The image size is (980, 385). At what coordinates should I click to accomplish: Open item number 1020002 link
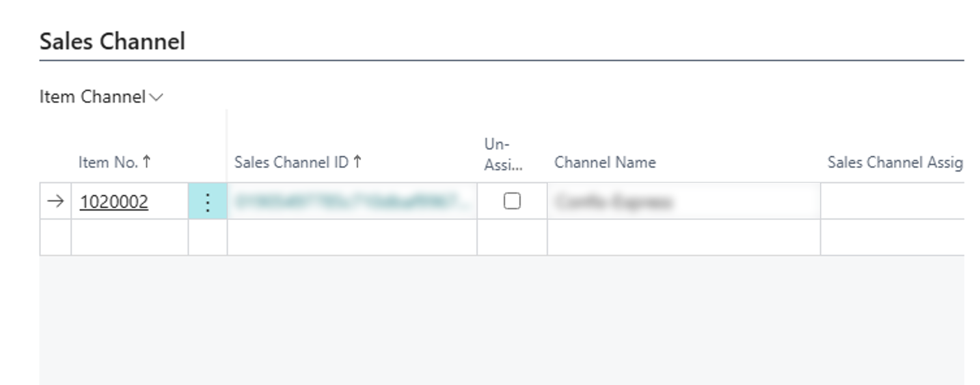[x=114, y=202]
